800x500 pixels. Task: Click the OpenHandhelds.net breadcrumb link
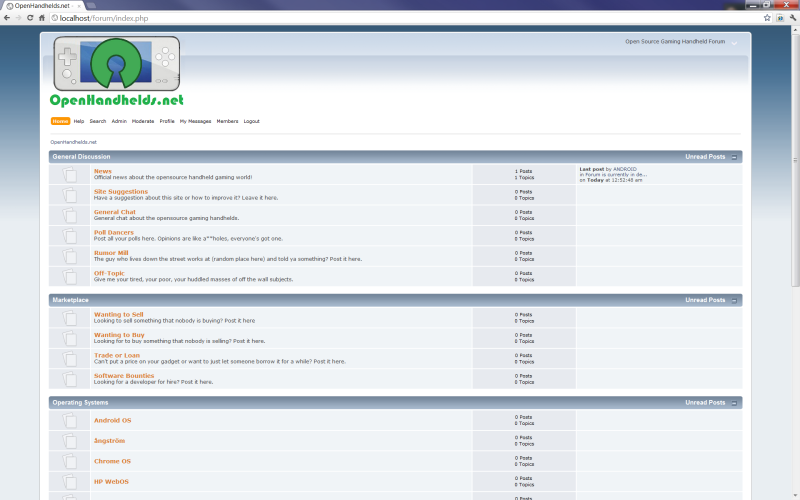[73, 142]
